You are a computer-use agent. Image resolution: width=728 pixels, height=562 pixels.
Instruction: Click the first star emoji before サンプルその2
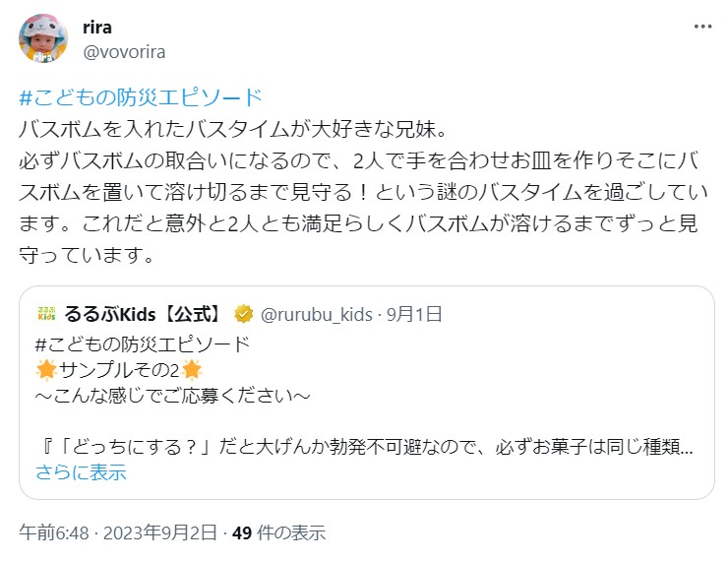45,370
